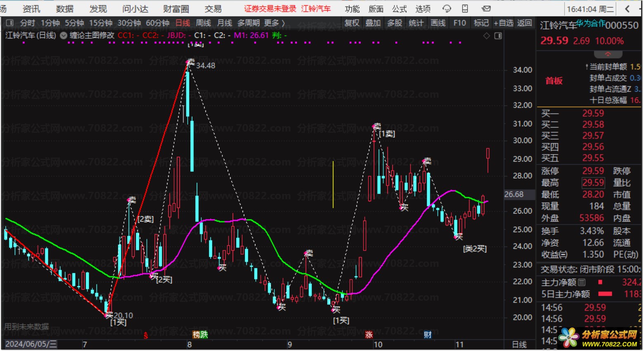Switch to 30分钟 period tab

129,23
